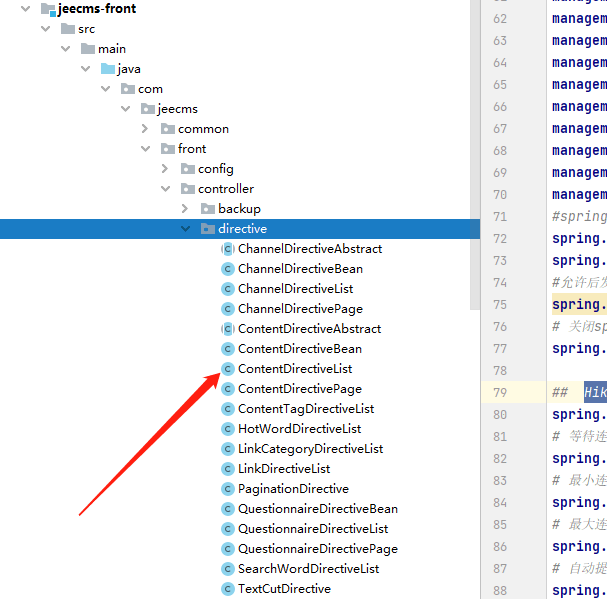This screenshot has width=607, height=599.
Task: Click the HotWordDirectiveList class icon
Action: 228,429
